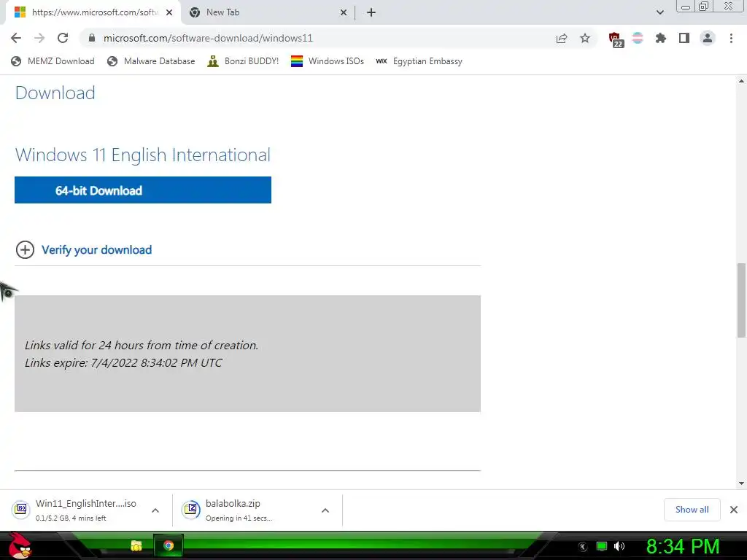Toggle the browser side panel
Viewport: 747px width, 560px height.
[684, 38]
